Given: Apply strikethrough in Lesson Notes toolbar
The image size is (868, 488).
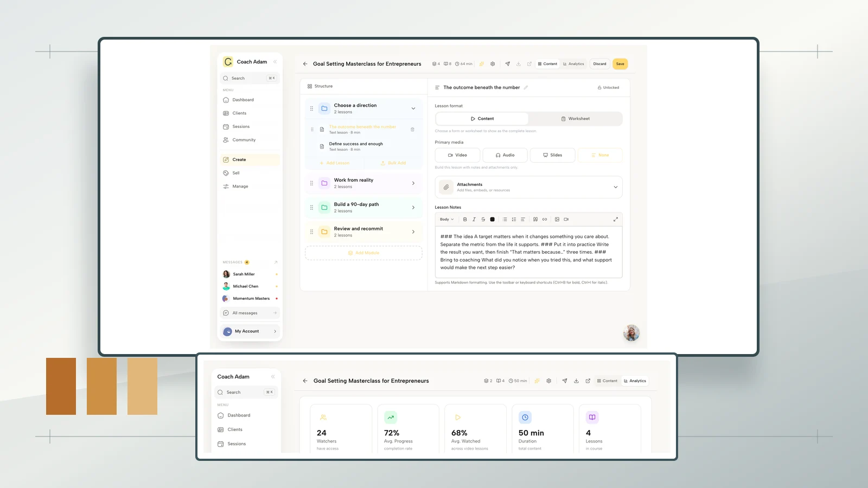Looking at the screenshot, I should (x=483, y=220).
